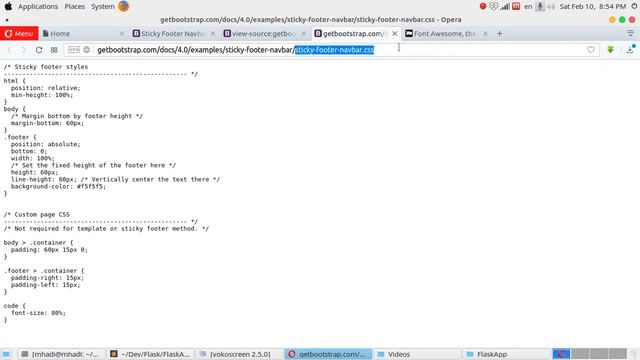The width and height of the screenshot is (640, 360).
Task: Click the 'font-size: 80%;' line
Action: coord(38,313)
